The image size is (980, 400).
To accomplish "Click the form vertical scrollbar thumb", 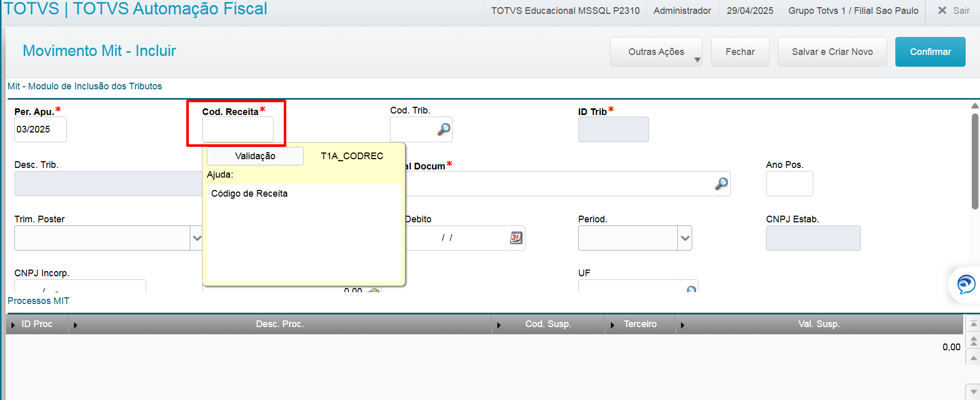I will pyautogui.click(x=975, y=161).
